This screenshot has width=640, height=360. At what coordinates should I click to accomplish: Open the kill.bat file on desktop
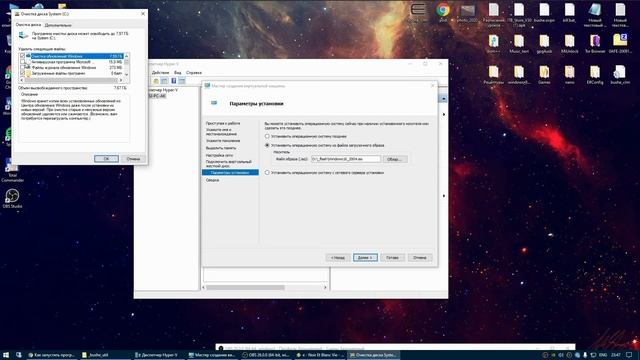569,12
